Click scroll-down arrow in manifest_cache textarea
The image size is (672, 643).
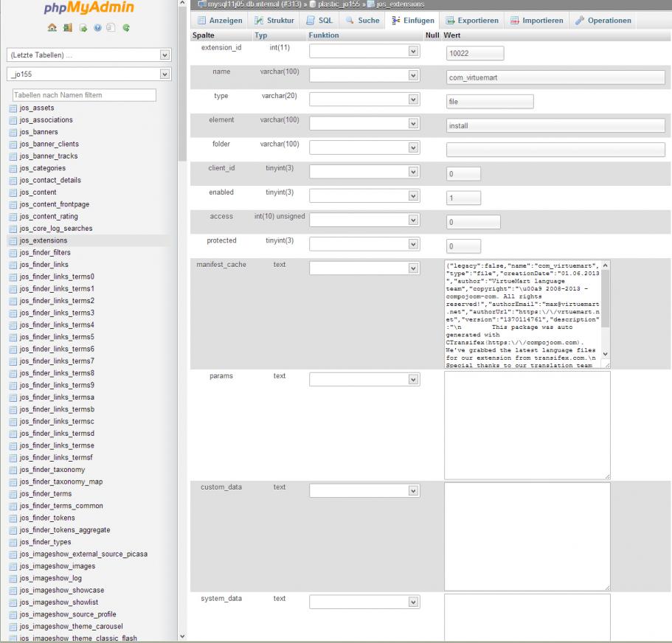[606, 354]
